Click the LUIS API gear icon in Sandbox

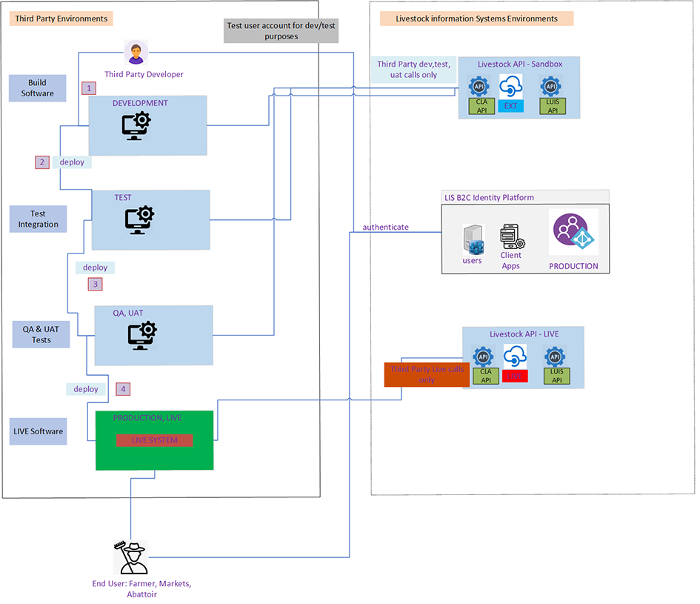pyautogui.click(x=552, y=85)
